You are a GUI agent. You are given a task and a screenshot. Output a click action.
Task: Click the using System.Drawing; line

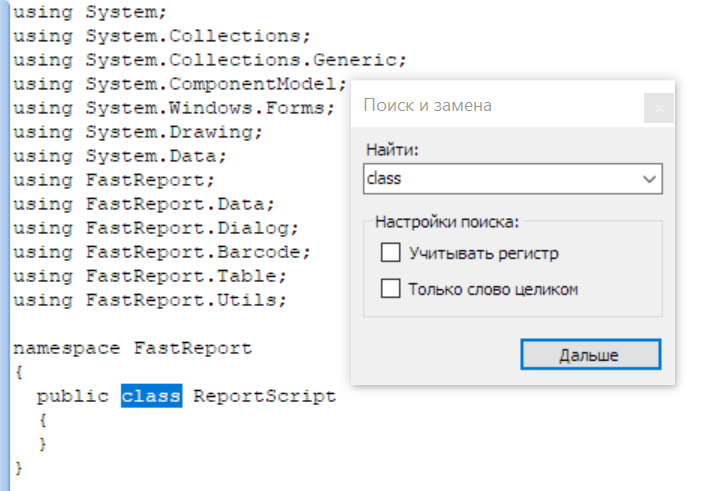tap(138, 132)
